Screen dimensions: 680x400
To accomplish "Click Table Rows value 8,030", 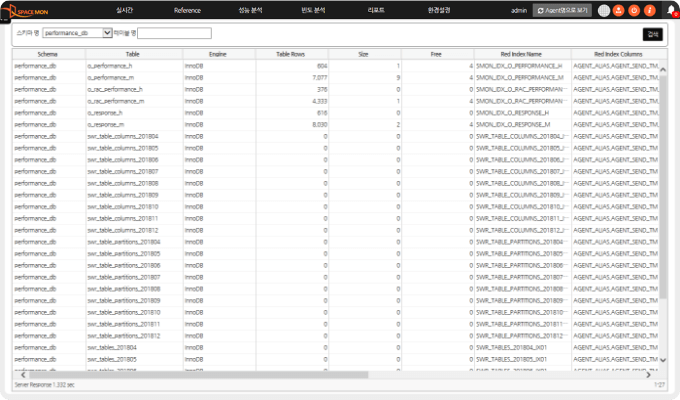I will (x=320, y=125).
